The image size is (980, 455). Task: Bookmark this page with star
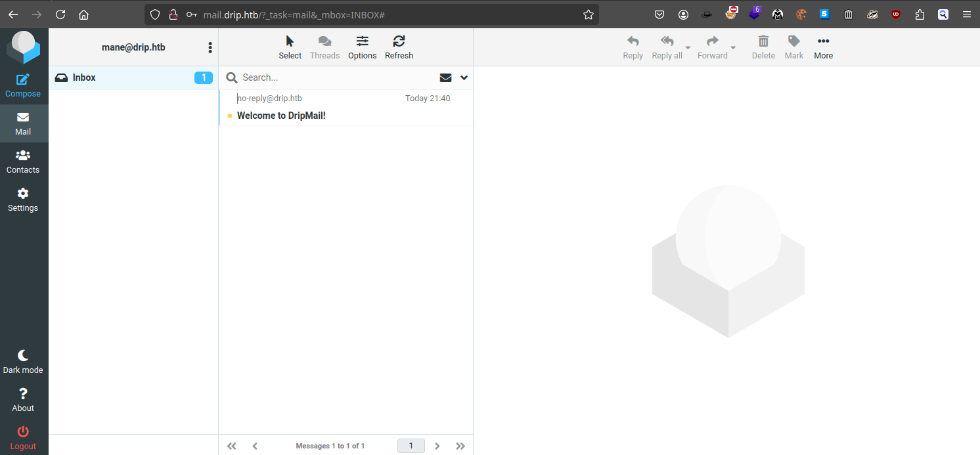588,14
